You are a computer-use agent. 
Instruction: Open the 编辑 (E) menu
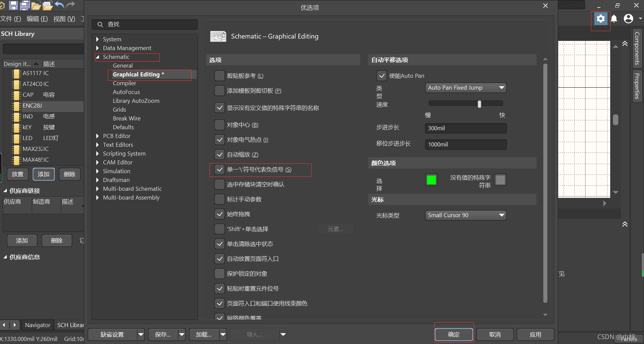click(37, 19)
